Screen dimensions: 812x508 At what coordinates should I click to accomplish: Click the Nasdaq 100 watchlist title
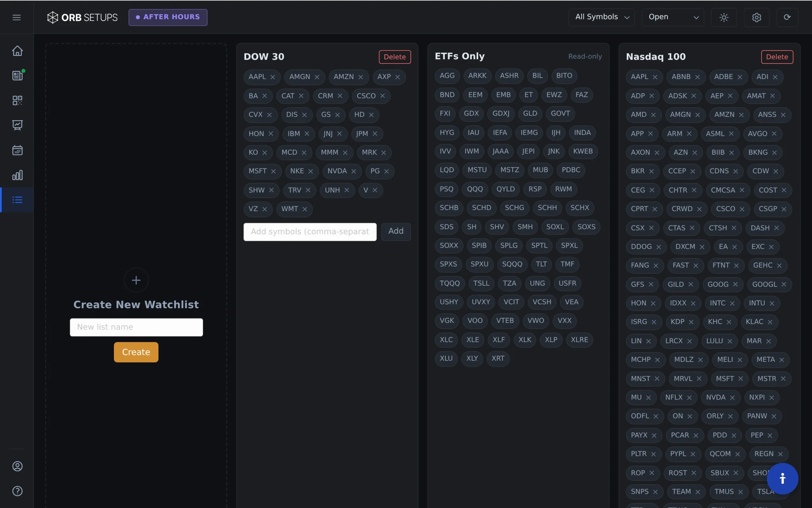click(656, 57)
